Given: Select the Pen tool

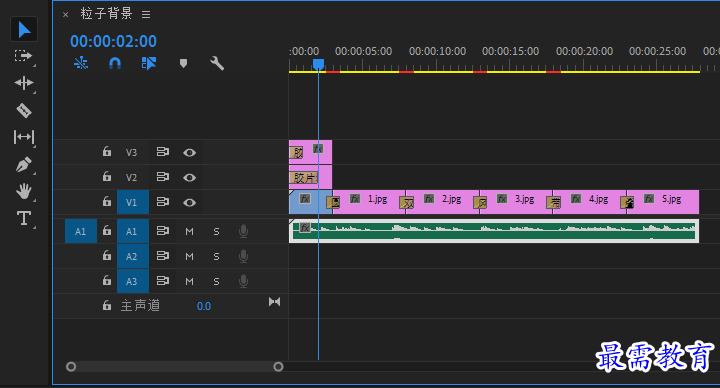Looking at the screenshot, I should point(23,164).
